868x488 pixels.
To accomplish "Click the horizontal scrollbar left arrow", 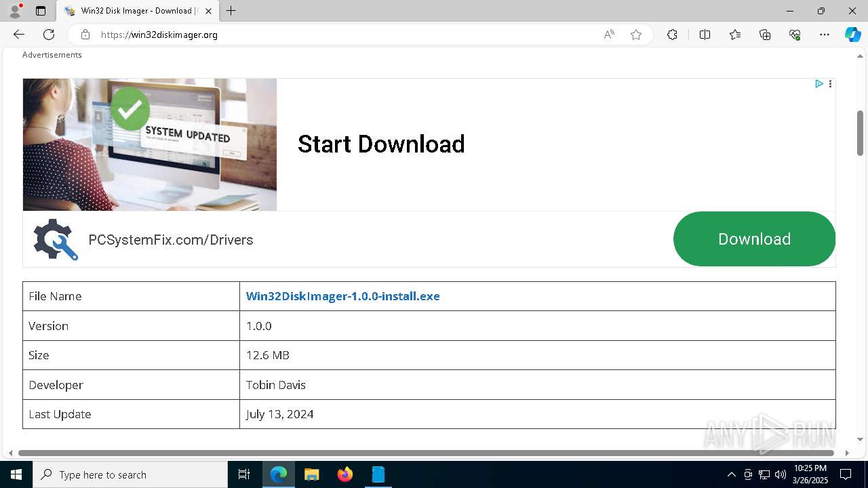I will (x=10, y=453).
